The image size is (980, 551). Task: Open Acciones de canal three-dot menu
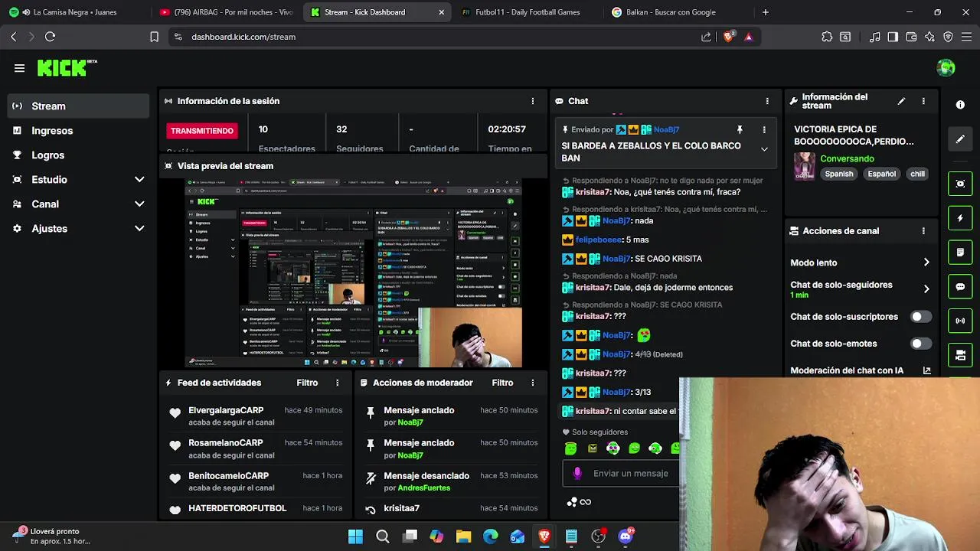923,231
